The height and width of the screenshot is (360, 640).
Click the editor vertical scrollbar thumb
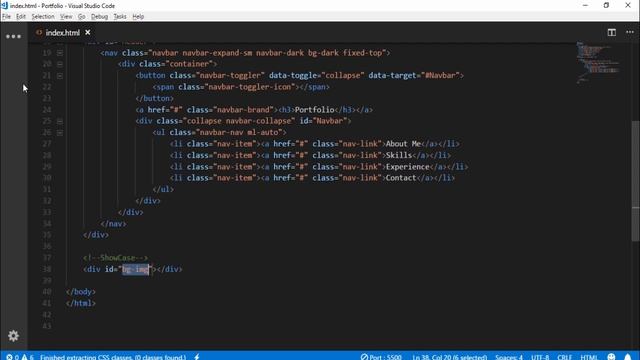point(636,182)
